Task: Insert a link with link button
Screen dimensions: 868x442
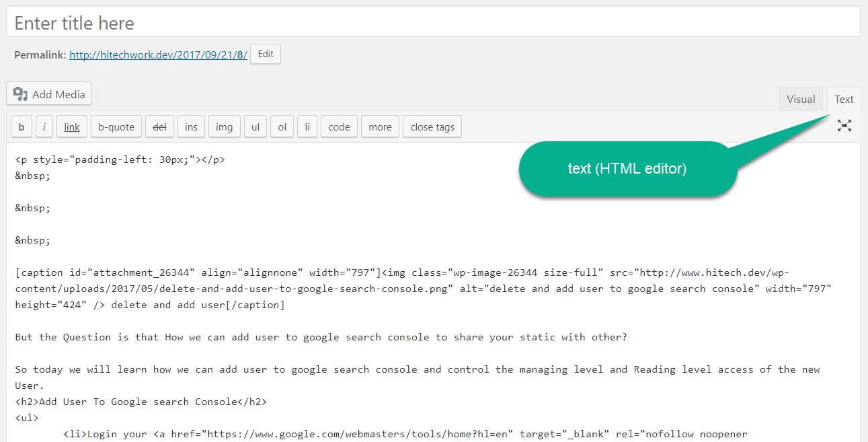Action: (x=72, y=126)
